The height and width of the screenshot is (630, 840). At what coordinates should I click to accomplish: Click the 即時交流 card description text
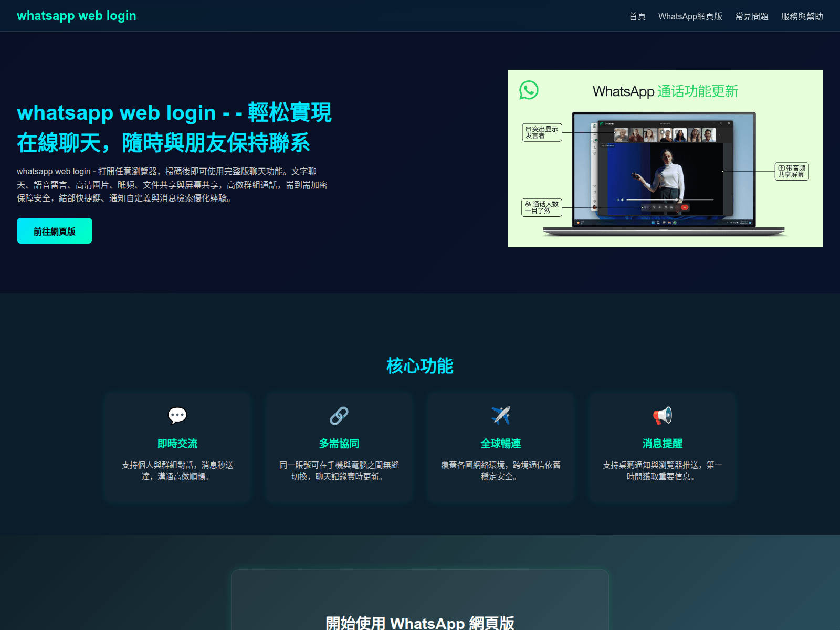pyautogui.click(x=177, y=471)
